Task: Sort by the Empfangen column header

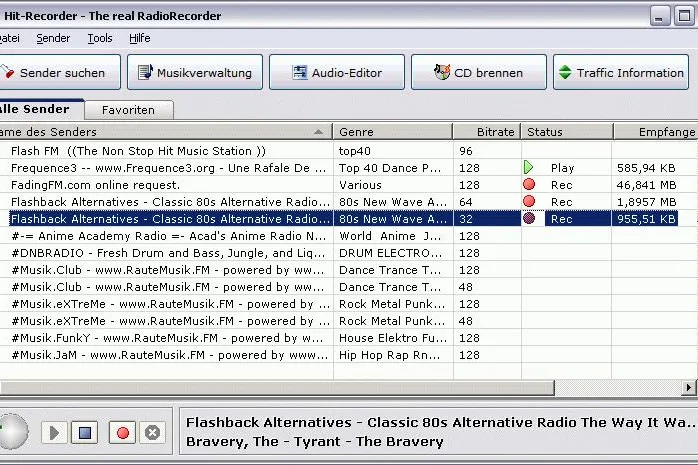Action: (x=655, y=132)
